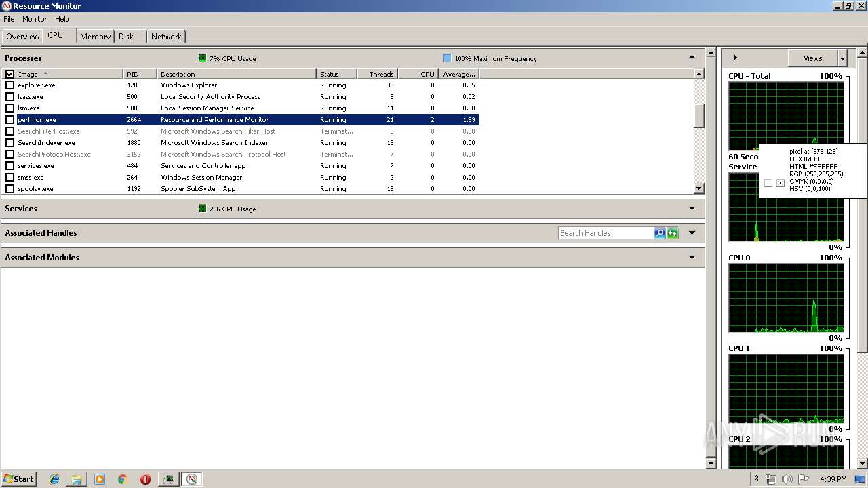Open the Help menu
868x488 pixels.
62,19
